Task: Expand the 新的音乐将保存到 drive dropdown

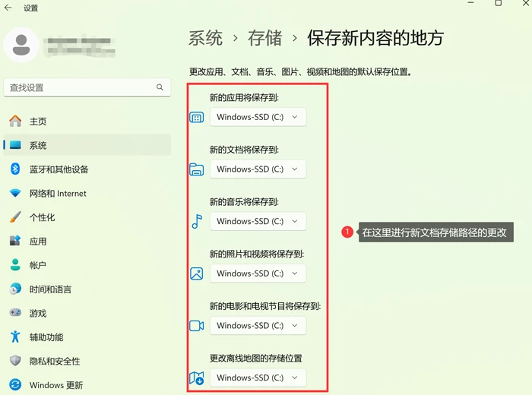Action: (x=258, y=221)
